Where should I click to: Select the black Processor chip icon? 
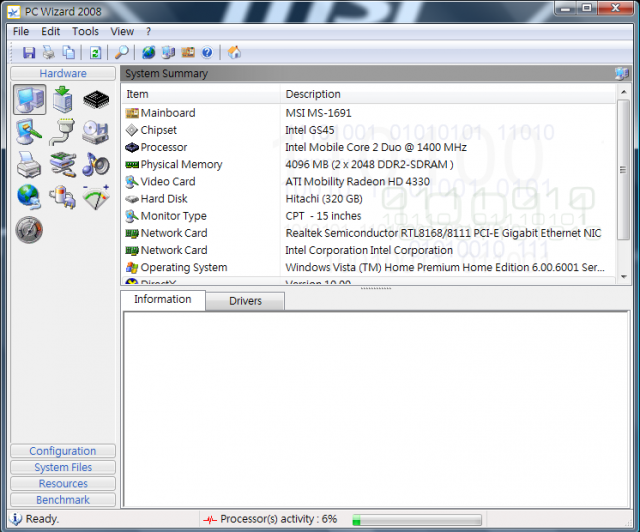(96, 100)
